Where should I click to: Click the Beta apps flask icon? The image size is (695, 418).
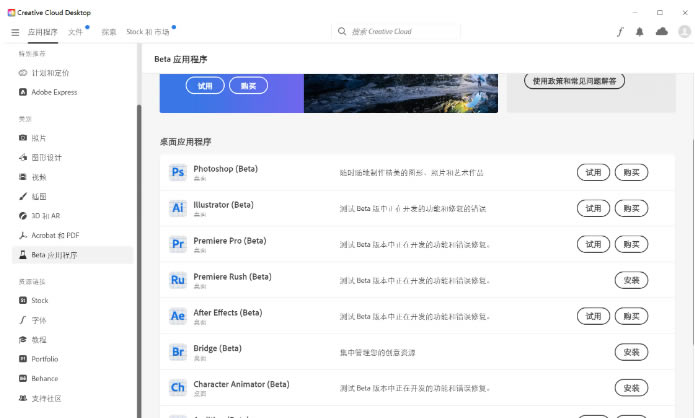tap(23, 255)
